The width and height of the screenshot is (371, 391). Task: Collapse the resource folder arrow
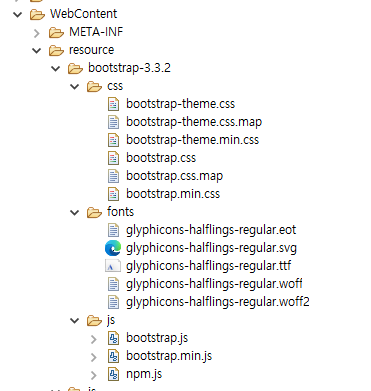point(36,50)
